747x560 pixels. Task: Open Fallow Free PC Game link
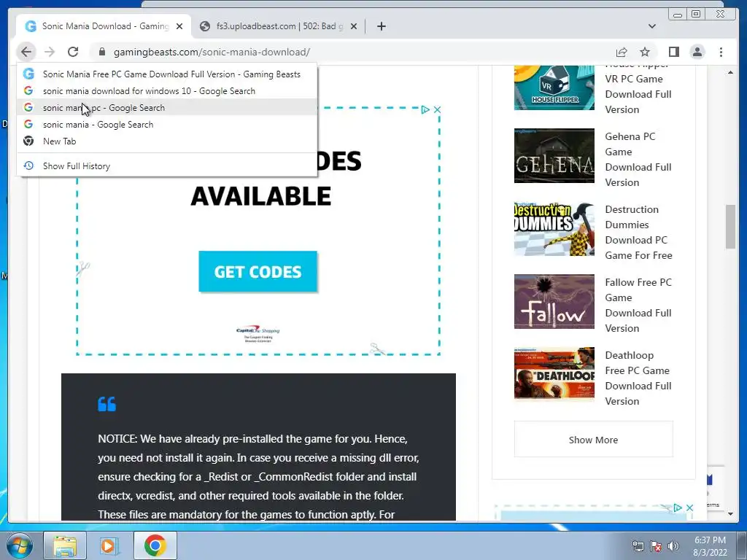pos(638,306)
